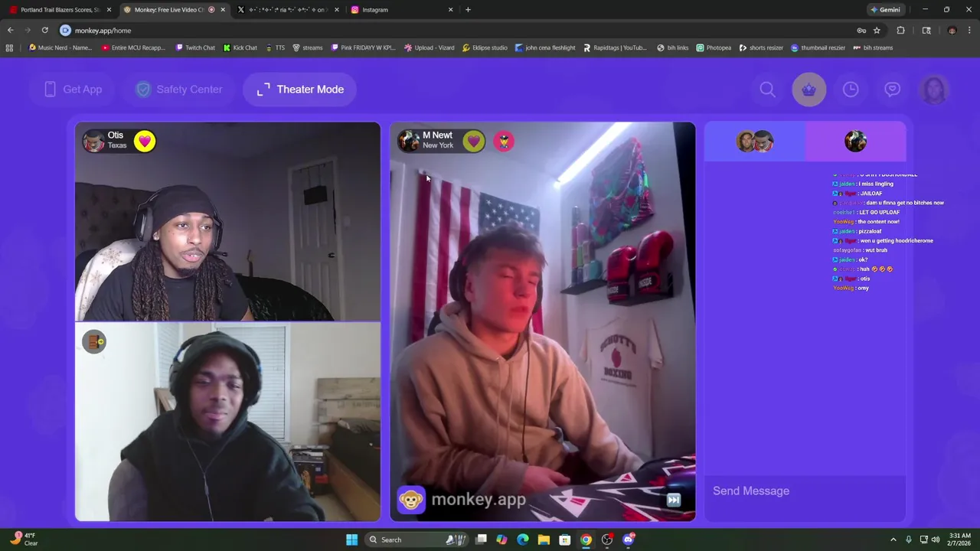
Task: Open the history clock icon
Action: pos(851,90)
